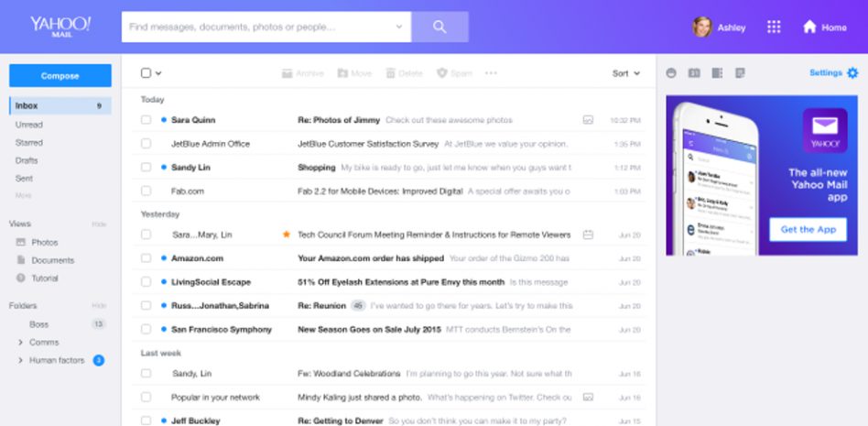Click Ashley's profile avatar

coord(702,27)
